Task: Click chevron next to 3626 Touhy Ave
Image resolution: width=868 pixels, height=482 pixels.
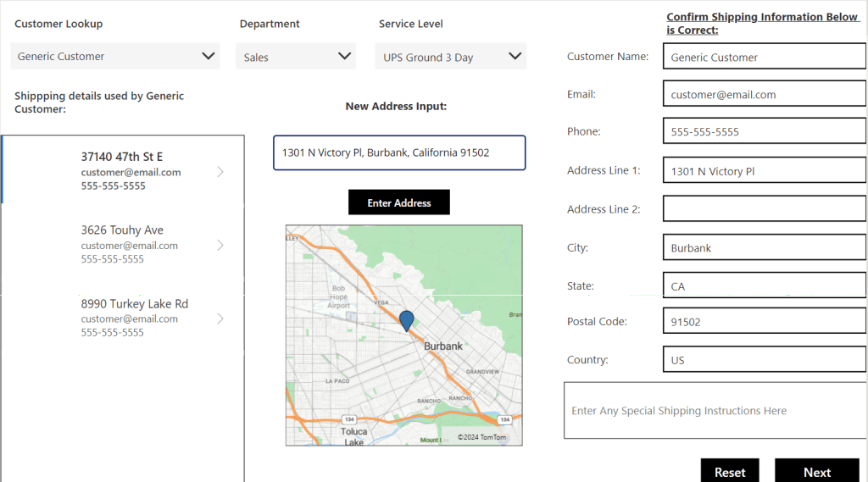Action: click(220, 245)
